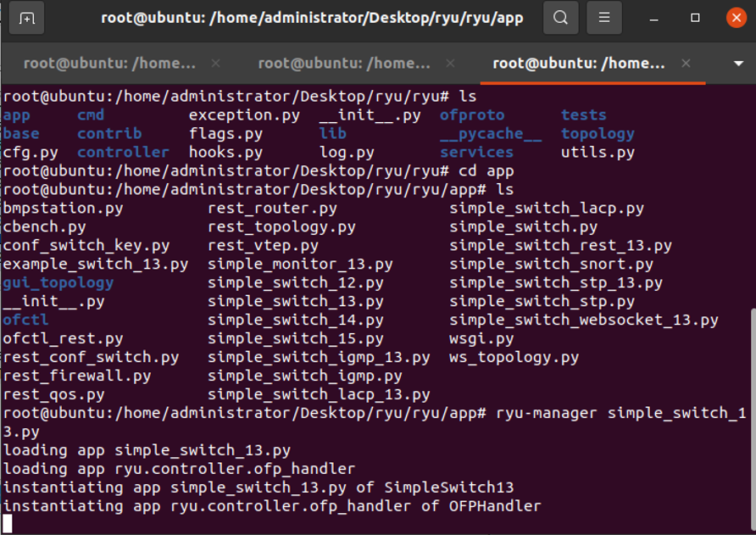Close the first terminal tab

click(x=215, y=64)
